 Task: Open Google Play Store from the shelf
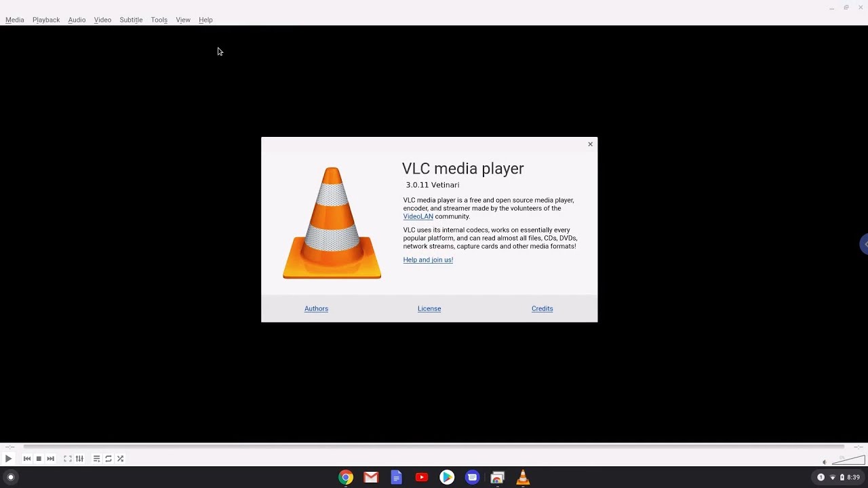click(447, 477)
